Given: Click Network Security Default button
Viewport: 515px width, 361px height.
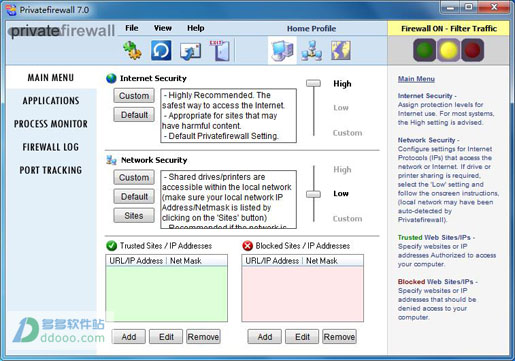Looking at the screenshot, I should pos(134,196).
